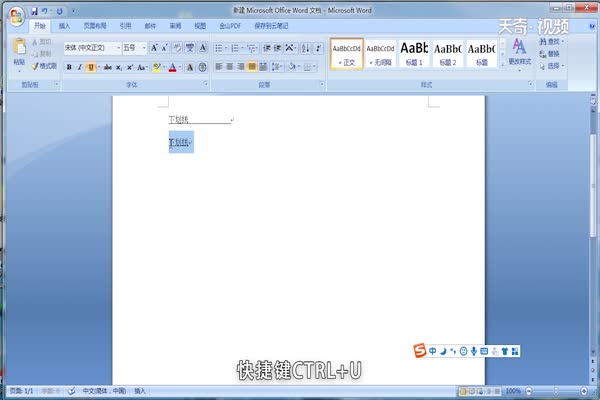Open the Page Layout (页面布局) tab
600x400 pixels.
point(95,25)
